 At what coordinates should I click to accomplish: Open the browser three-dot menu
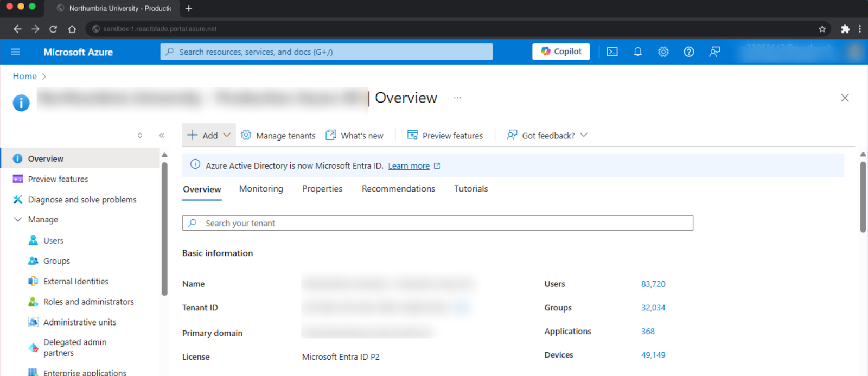(x=860, y=29)
